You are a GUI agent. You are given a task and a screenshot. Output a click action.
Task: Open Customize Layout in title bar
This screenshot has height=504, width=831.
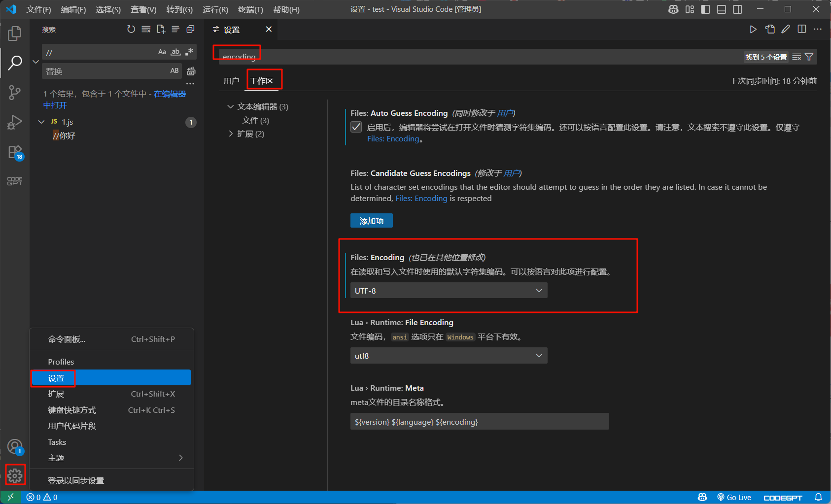[690, 9]
